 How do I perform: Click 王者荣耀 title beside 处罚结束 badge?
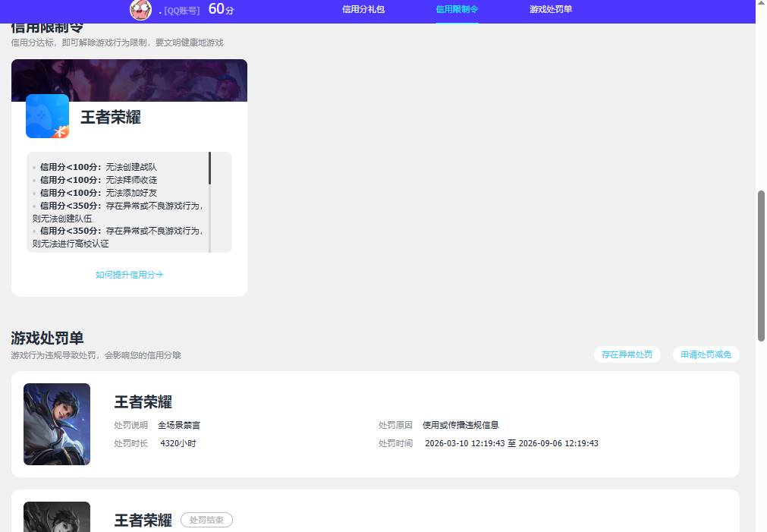point(143,521)
